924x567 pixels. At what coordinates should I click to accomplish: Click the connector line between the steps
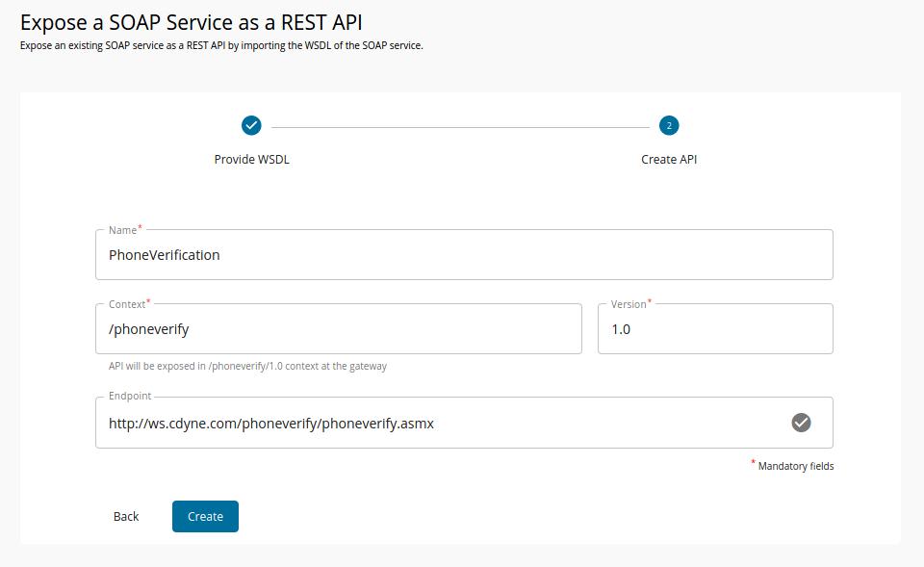click(460, 126)
